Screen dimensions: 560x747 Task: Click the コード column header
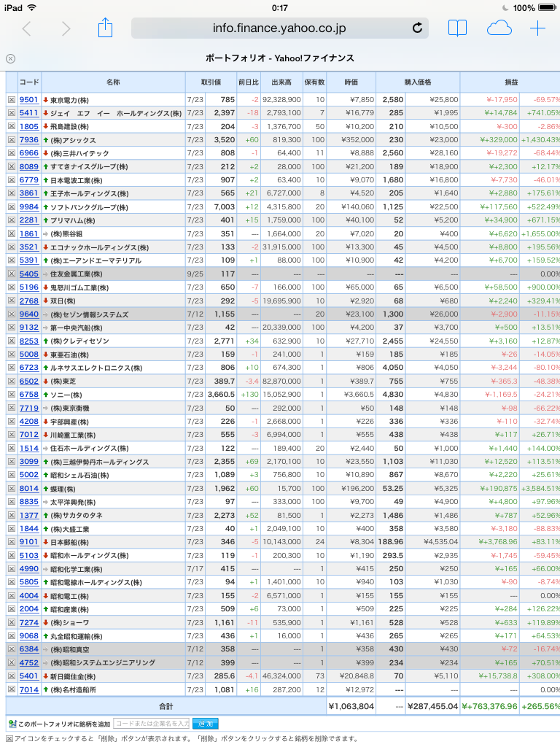click(29, 82)
